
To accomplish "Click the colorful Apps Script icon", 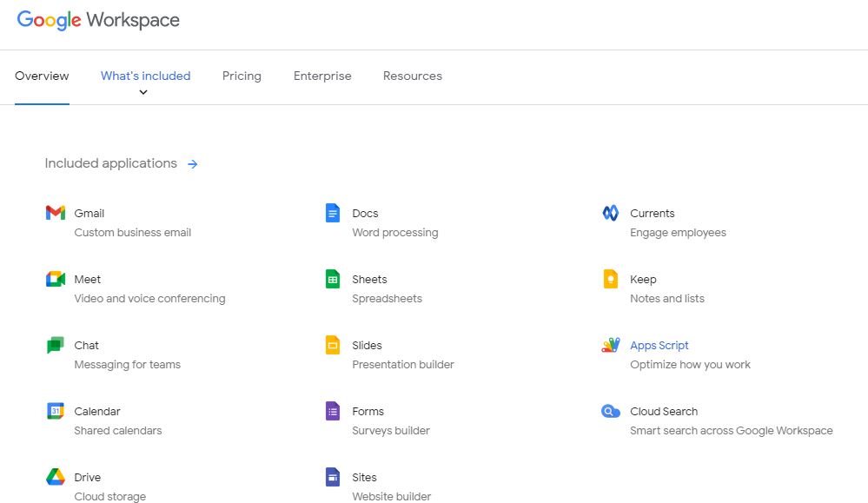I will (611, 345).
